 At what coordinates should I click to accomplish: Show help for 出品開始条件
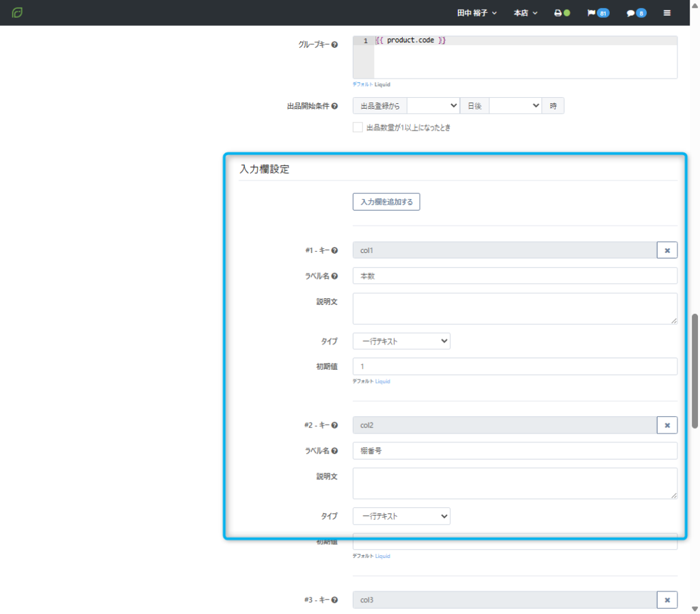tap(334, 106)
